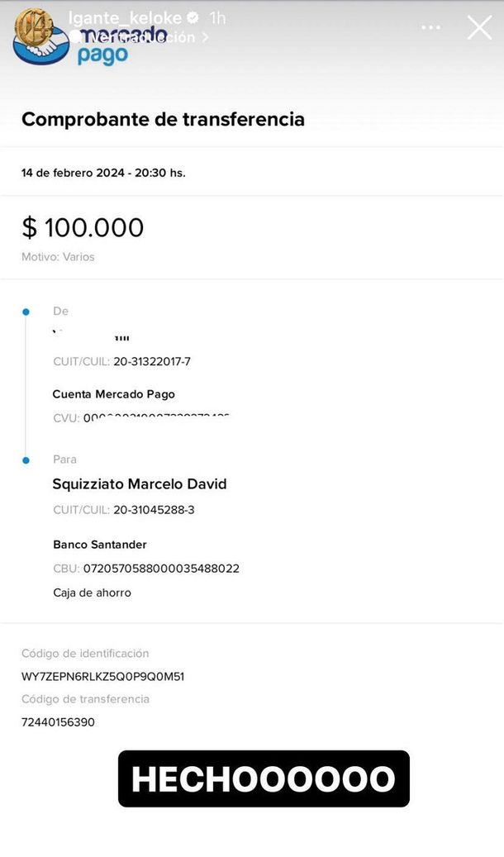Click the transfer code 72440156390
This screenshot has height=857, width=504.
click(x=58, y=722)
